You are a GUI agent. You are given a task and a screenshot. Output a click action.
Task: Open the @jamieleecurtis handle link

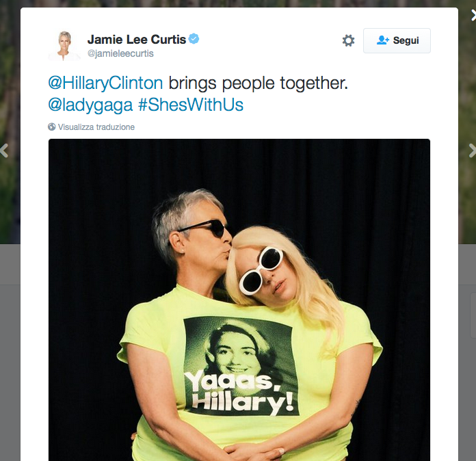[120, 53]
